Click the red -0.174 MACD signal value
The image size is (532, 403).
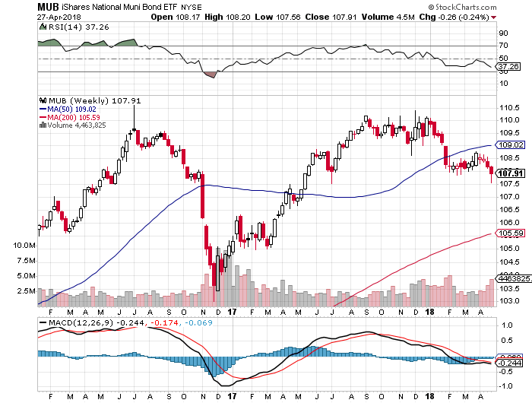pyautogui.click(x=164, y=323)
